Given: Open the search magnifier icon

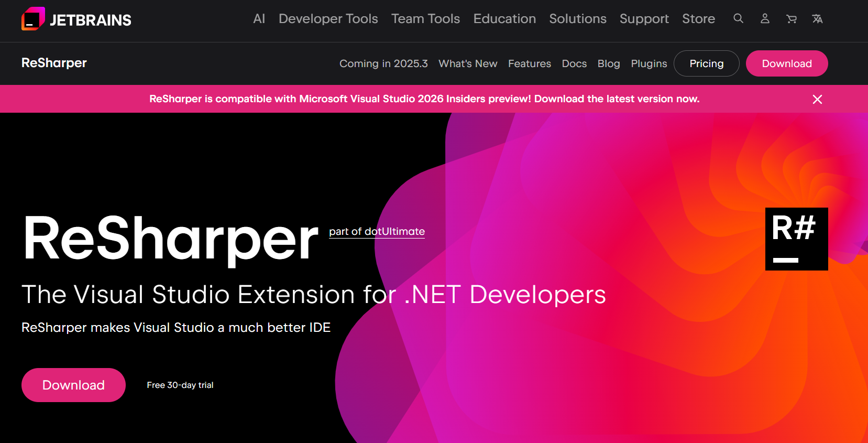Looking at the screenshot, I should pos(738,19).
